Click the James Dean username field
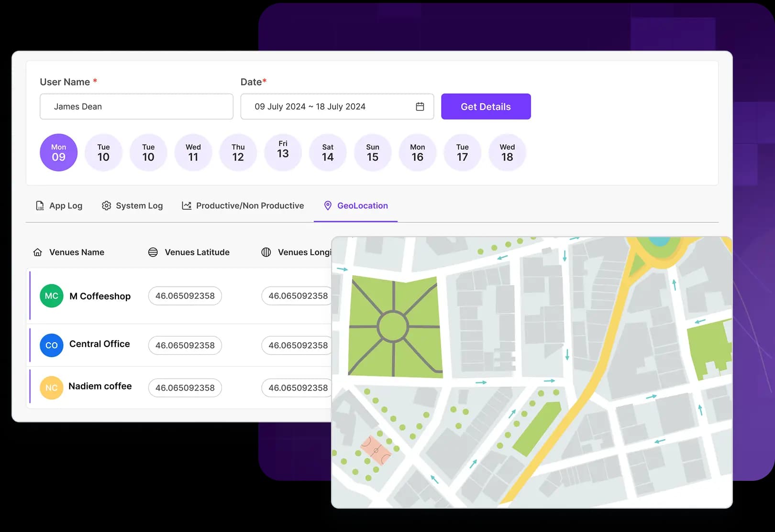775x532 pixels. point(136,107)
